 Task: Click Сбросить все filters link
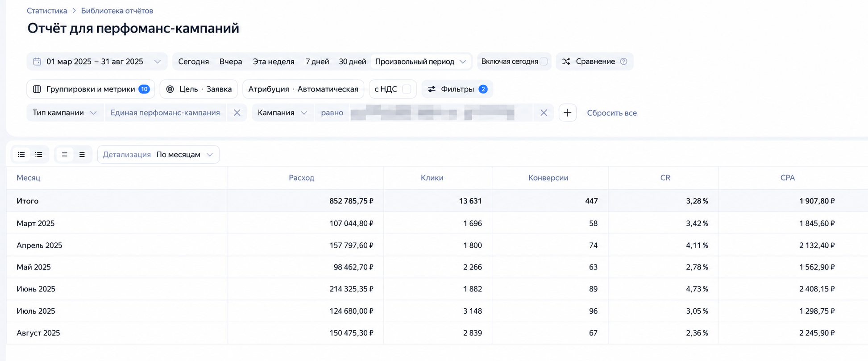(612, 113)
